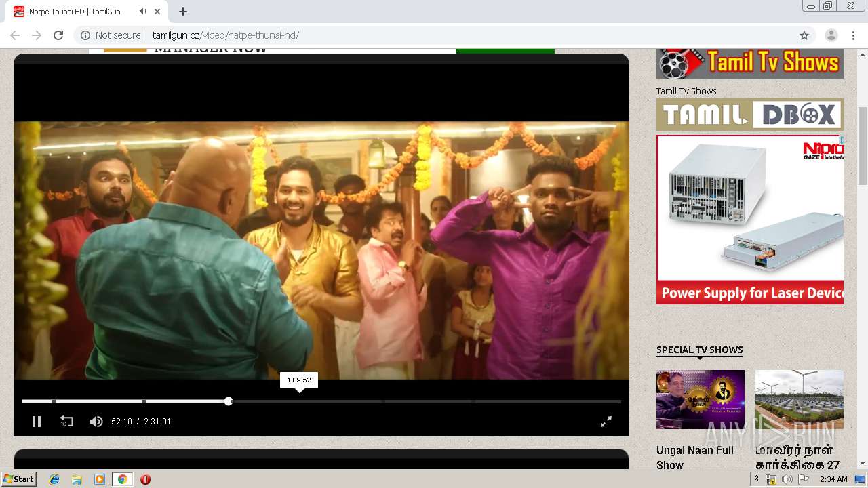The image size is (868, 488).
Task: Open Chrome profile avatar menu
Action: (x=831, y=35)
